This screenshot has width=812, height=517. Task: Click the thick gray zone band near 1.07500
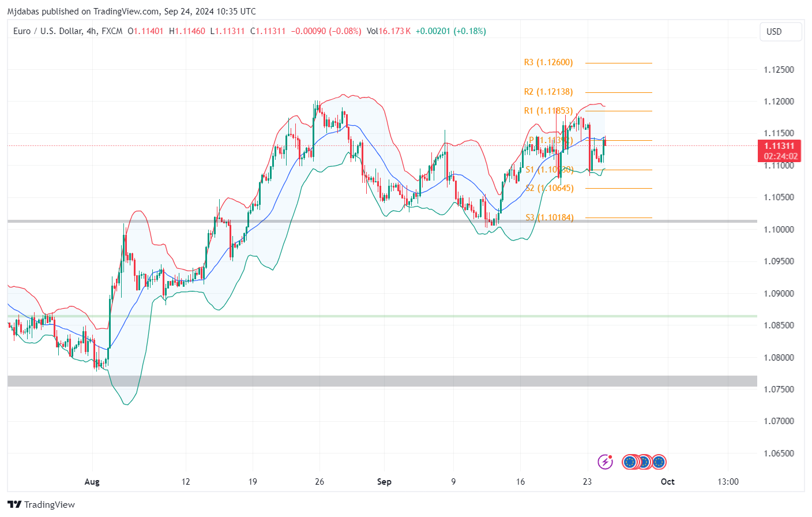coord(346,381)
